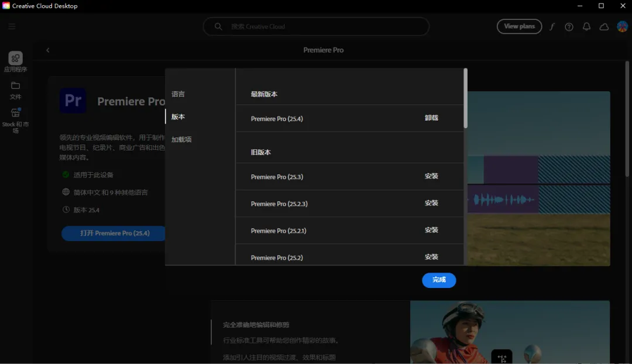Click the helmeted rider preview image

[x=510, y=332]
